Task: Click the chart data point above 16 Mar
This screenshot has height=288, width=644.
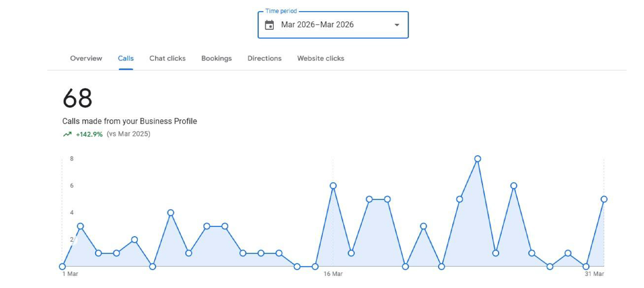Action: pyautogui.click(x=333, y=186)
